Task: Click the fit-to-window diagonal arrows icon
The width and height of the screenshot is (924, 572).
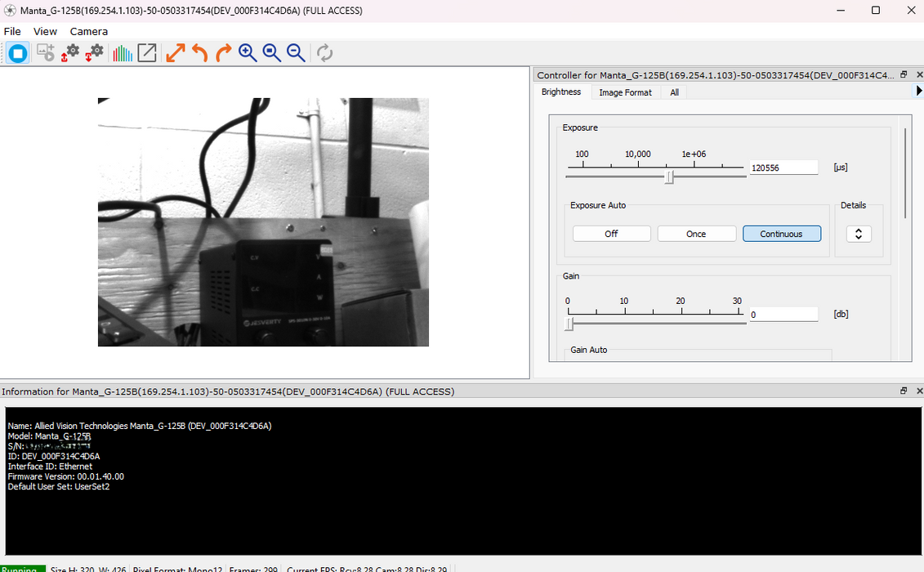Action: pos(176,53)
